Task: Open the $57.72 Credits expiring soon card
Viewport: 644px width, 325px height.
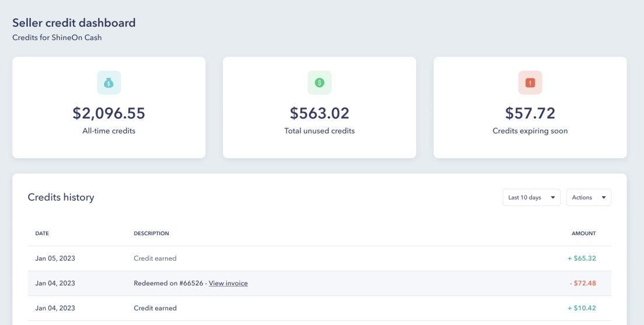Action: [530, 107]
